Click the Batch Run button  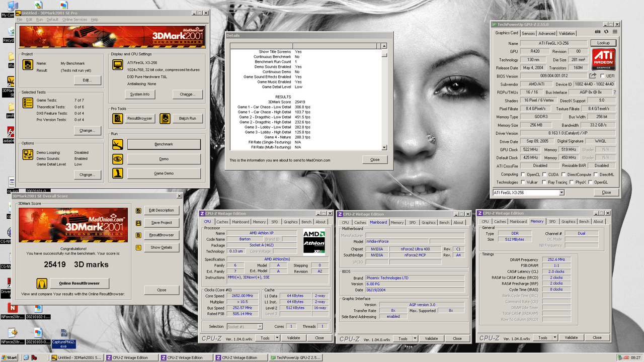[x=188, y=118]
